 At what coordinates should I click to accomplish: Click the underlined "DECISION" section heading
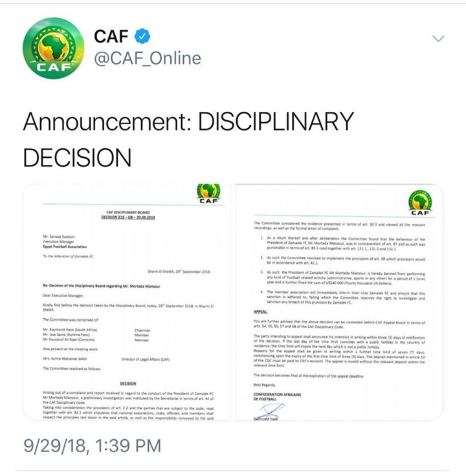[x=128, y=384]
